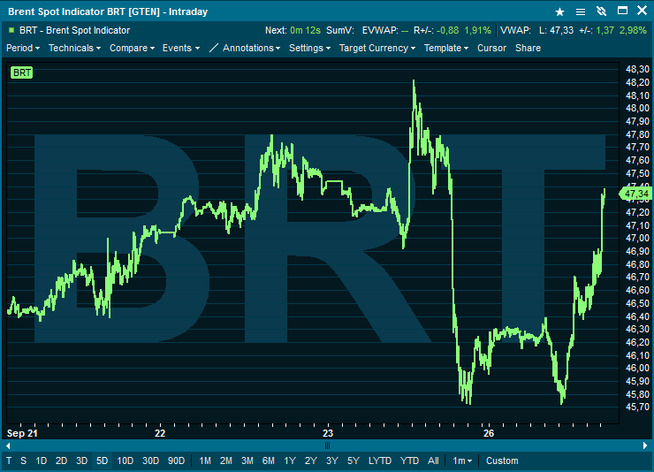
Task: Click the green BRT legend square
Action: (12, 30)
